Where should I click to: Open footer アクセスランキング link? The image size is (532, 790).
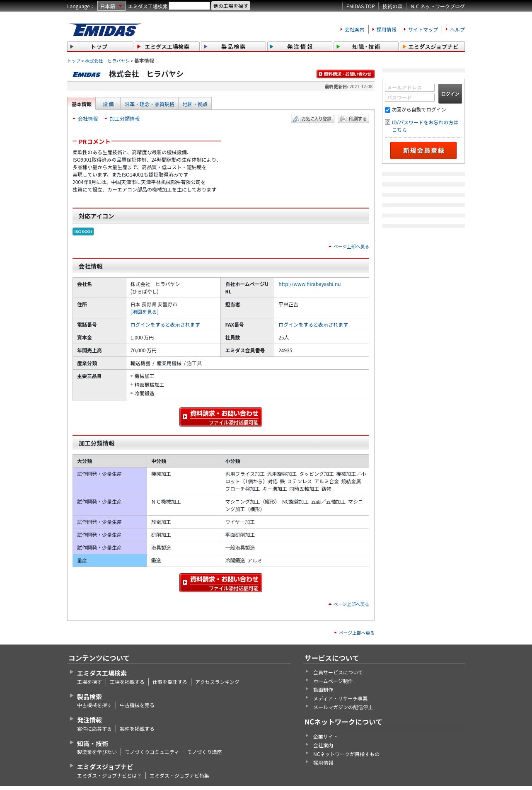218,682
